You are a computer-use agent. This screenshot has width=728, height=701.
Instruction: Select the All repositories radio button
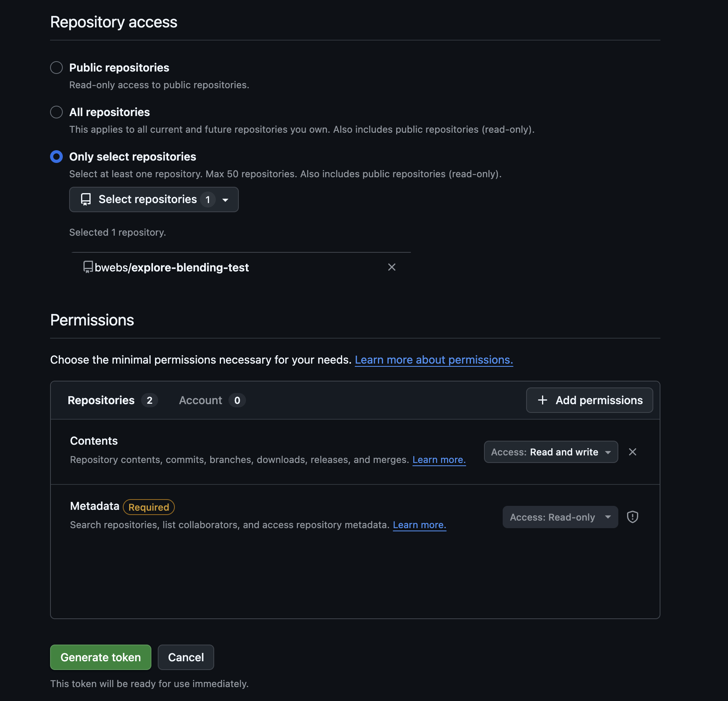(x=56, y=112)
